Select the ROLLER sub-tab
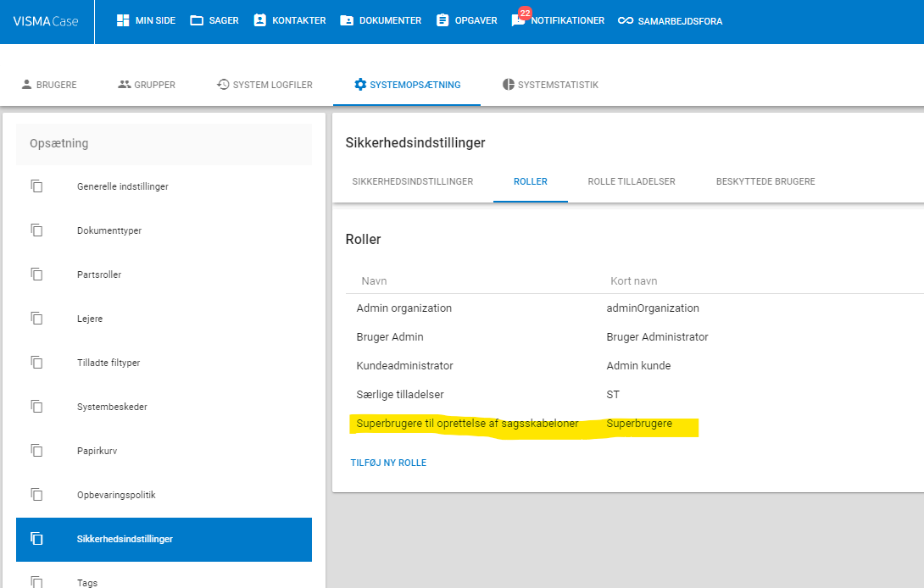 (x=531, y=181)
